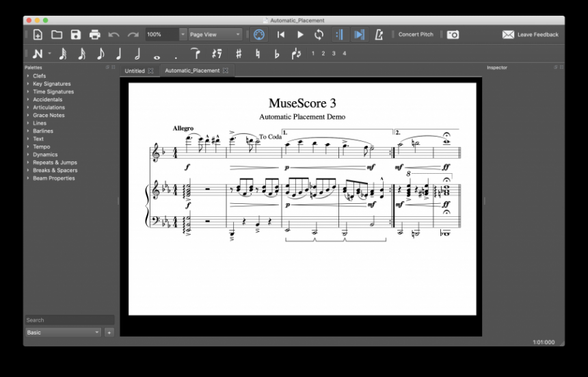Create a new score with toolbar icon

click(38, 34)
